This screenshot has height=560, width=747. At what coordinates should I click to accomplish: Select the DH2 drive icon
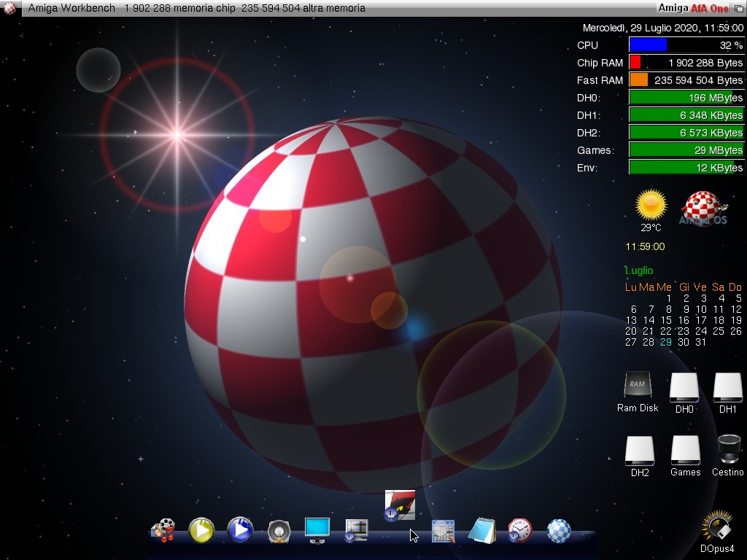click(x=640, y=451)
